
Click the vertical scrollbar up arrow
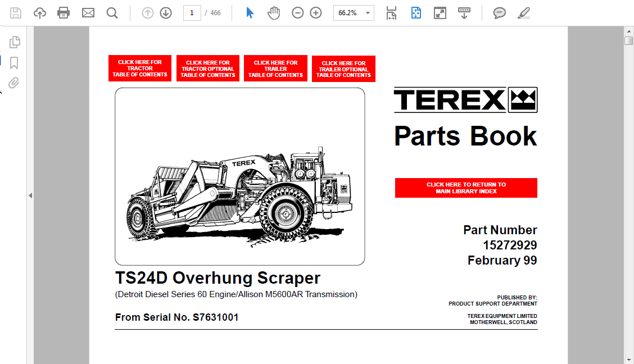click(629, 31)
